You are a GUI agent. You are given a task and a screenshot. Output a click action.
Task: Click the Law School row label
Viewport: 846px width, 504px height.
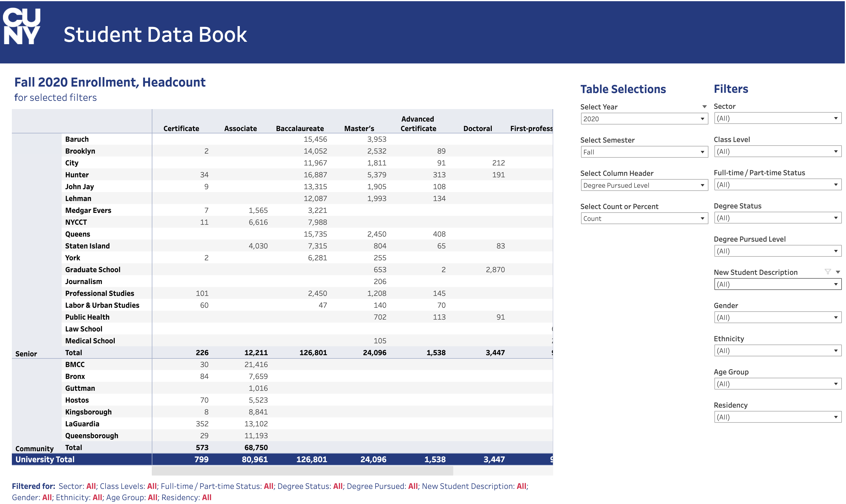(x=84, y=329)
